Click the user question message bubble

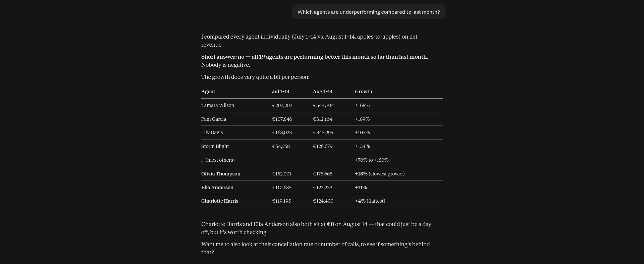[369, 12]
